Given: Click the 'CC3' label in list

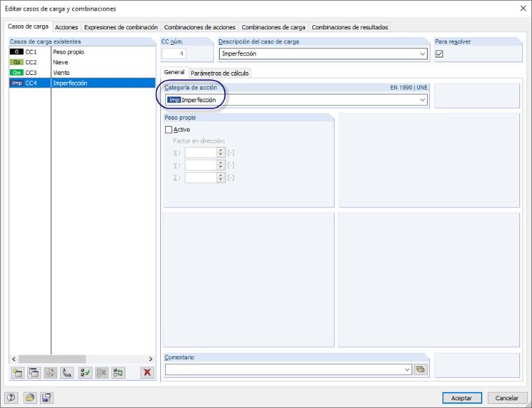Looking at the screenshot, I should (x=31, y=73).
